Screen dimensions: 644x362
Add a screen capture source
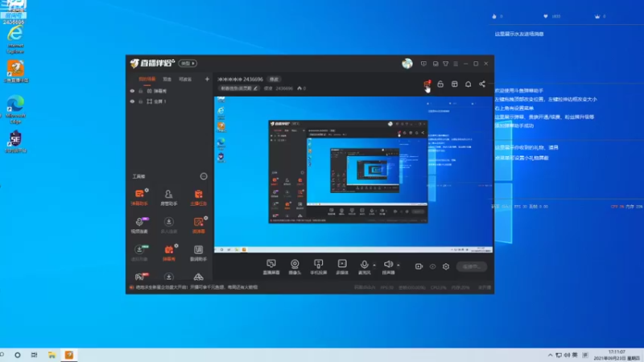[x=271, y=267]
